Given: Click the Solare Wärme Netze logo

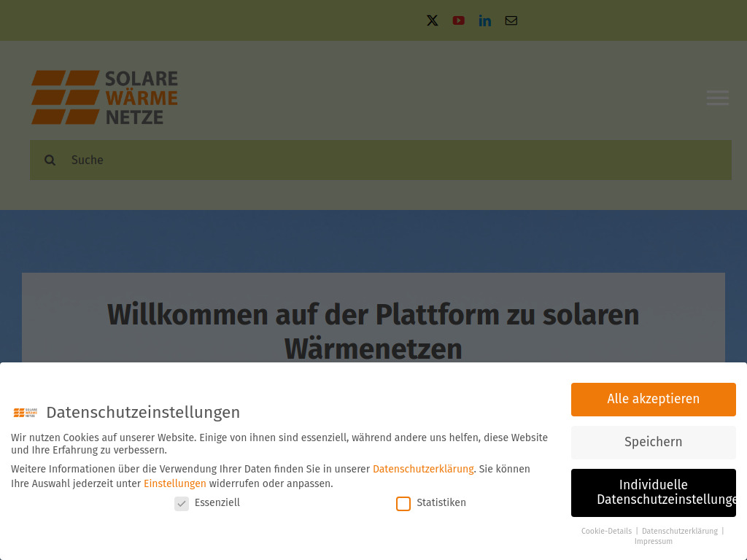Looking at the screenshot, I should click(x=104, y=97).
